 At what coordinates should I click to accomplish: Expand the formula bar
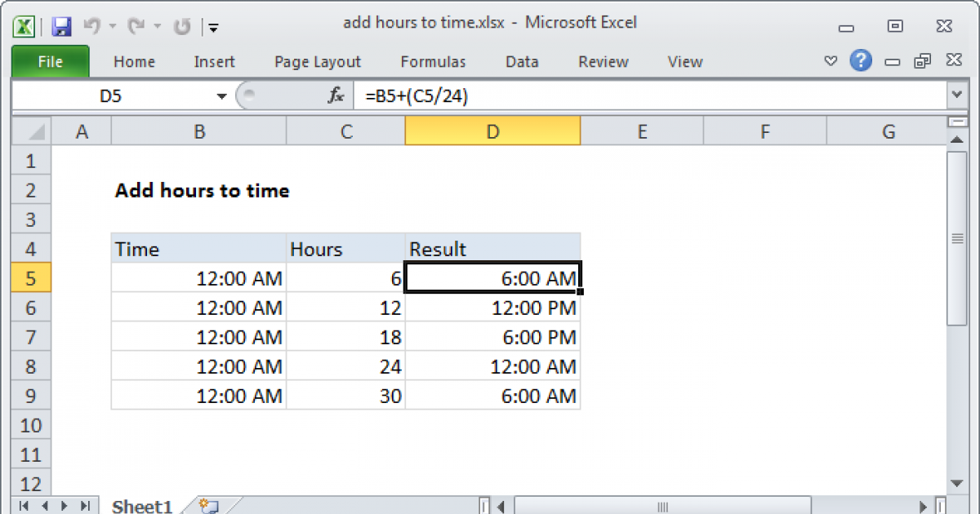pos(957,96)
